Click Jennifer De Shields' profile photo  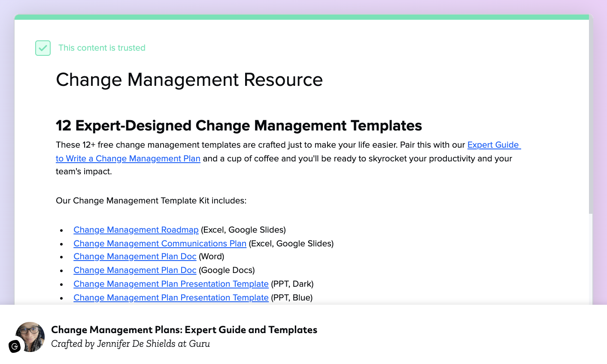point(30,337)
